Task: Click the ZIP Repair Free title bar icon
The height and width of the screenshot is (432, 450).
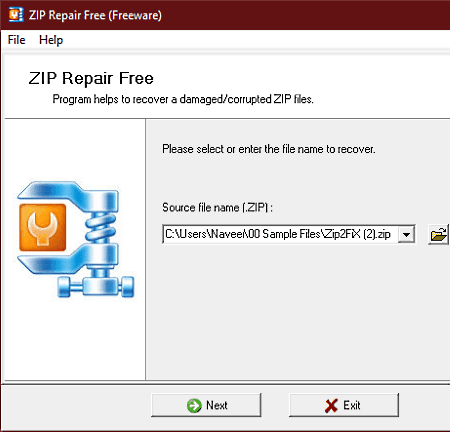Action: point(16,15)
